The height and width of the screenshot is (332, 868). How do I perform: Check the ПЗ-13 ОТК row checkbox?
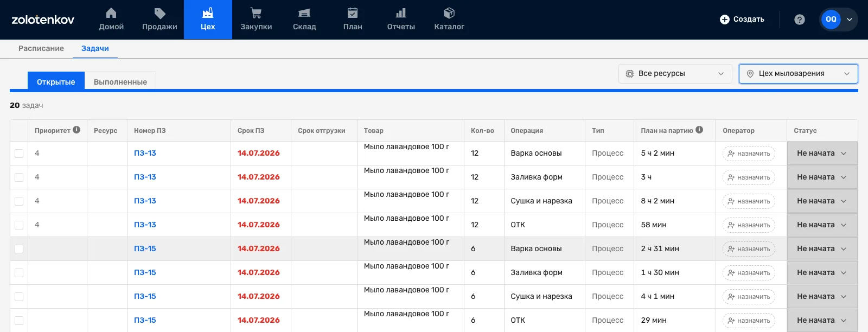19,225
